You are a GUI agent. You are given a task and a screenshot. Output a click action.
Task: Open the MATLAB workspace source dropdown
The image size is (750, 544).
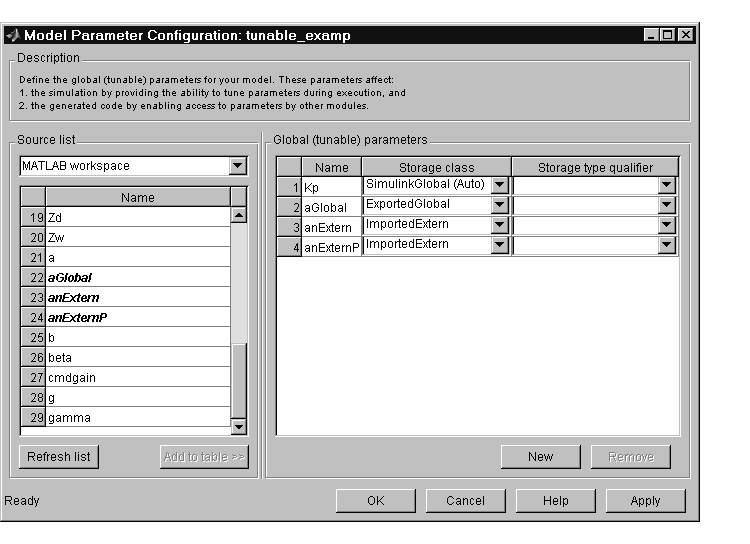pos(238,166)
